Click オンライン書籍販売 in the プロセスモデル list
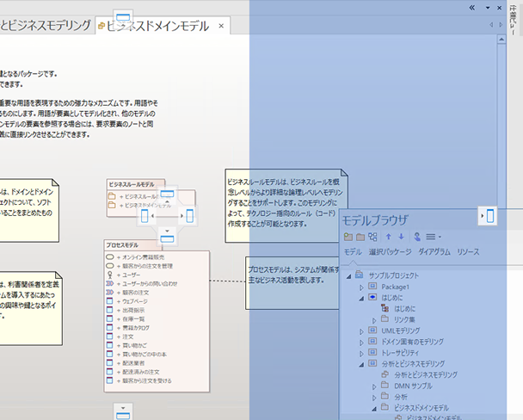The width and height of the screenshot is (523, 420). 143,257
